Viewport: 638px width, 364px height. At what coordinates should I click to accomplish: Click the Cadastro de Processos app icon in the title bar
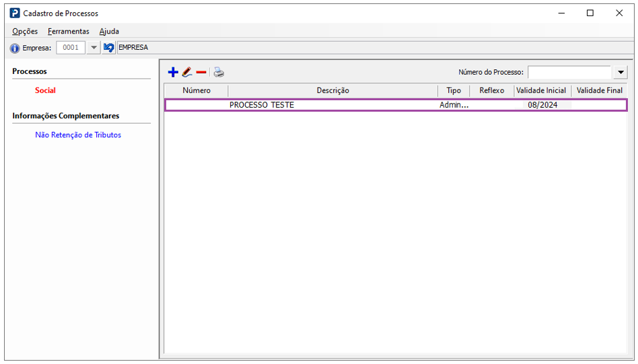tap(15, 13)
